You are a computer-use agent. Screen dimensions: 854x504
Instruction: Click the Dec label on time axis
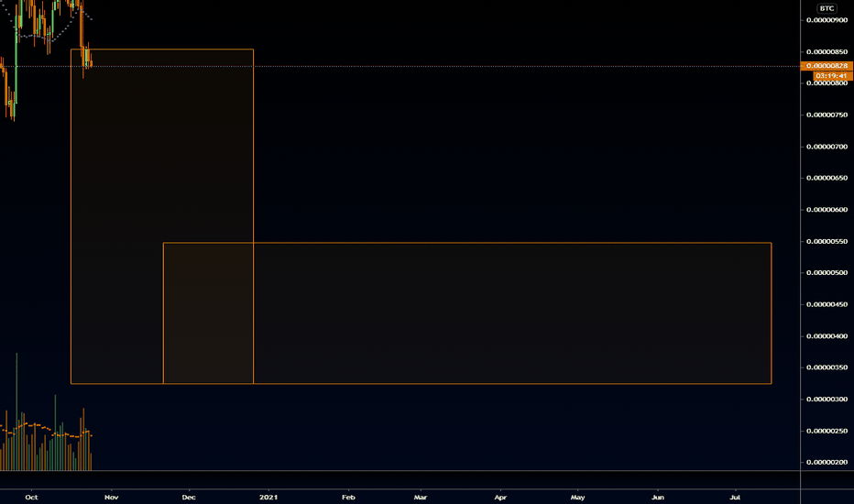tap(189, 497)
